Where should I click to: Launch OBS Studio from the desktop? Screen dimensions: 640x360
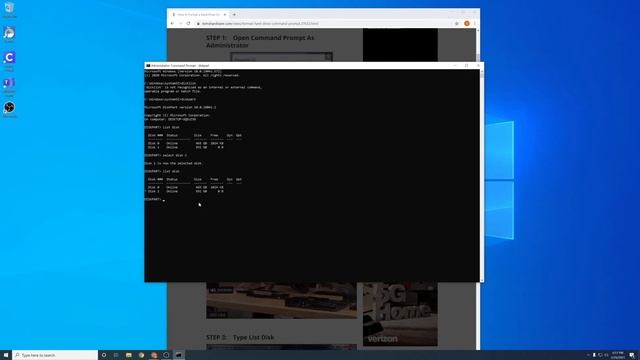click(x=9, y=109)
